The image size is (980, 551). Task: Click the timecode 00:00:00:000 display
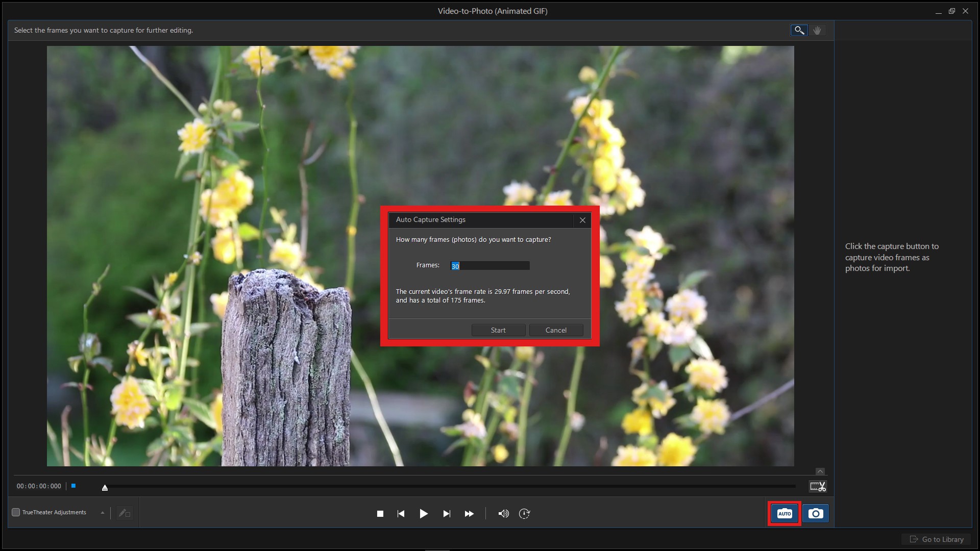(39, 486)
